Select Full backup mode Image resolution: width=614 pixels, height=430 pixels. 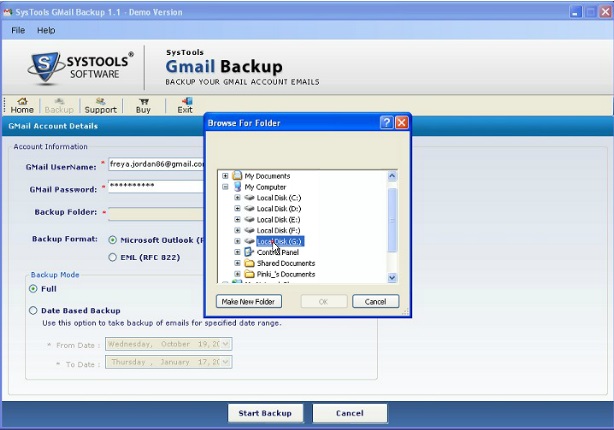tap(33, 289)
